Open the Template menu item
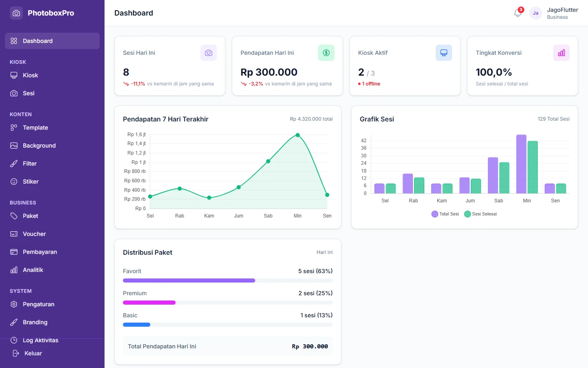Viewport: 588px width, 368px height. tap(52, 128)
